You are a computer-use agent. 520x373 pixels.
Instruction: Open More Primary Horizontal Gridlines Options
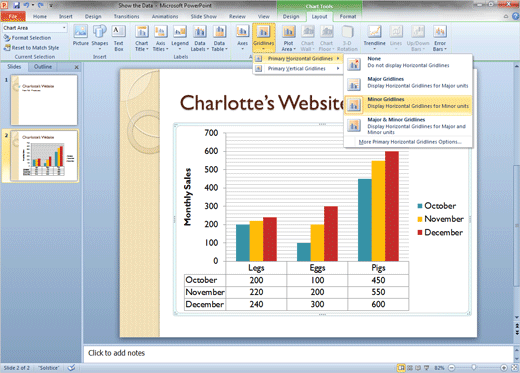pyautogui.click(x=410, y=142)
